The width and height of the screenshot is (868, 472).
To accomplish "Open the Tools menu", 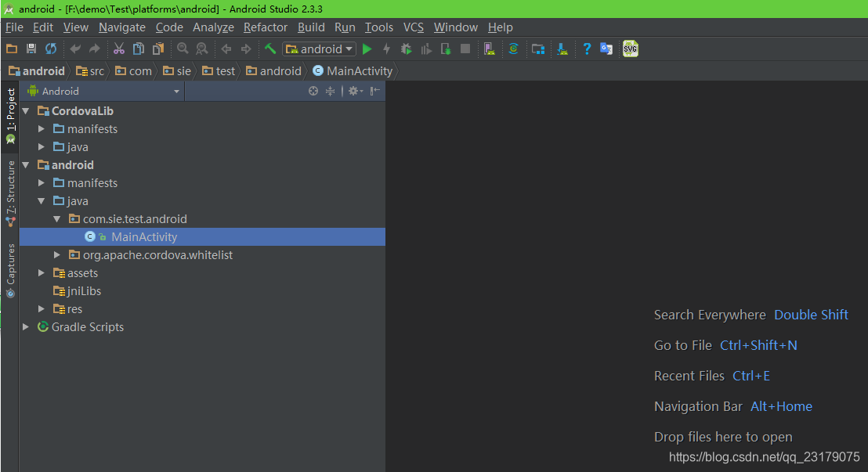I will (x=379, y=27).
